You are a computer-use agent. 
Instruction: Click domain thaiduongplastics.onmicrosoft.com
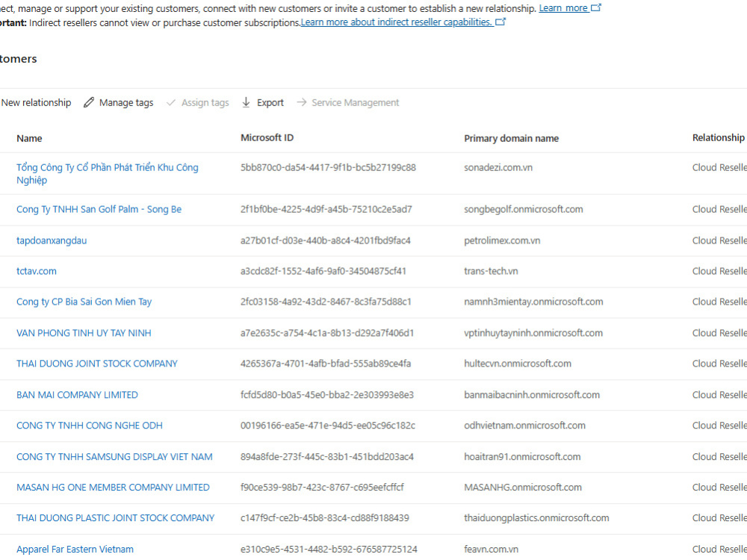[x=536, y=517]
